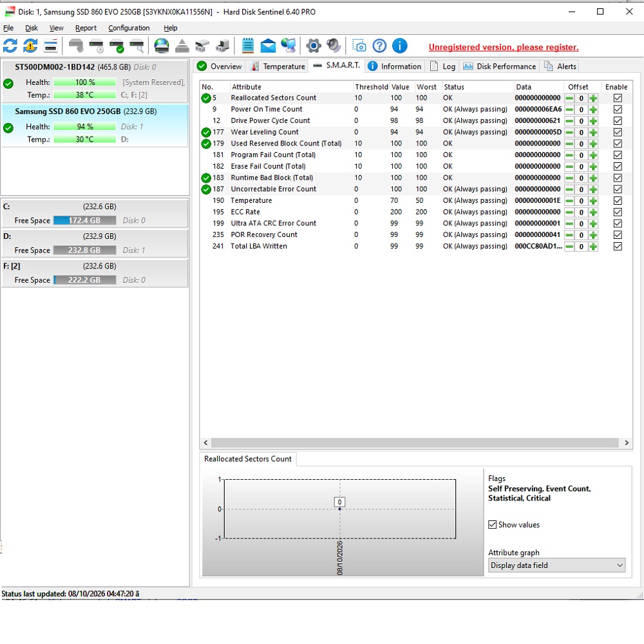Click the refresh icon with warning sign
This screenshot has width=644, height=644.
tap(30, 46)
